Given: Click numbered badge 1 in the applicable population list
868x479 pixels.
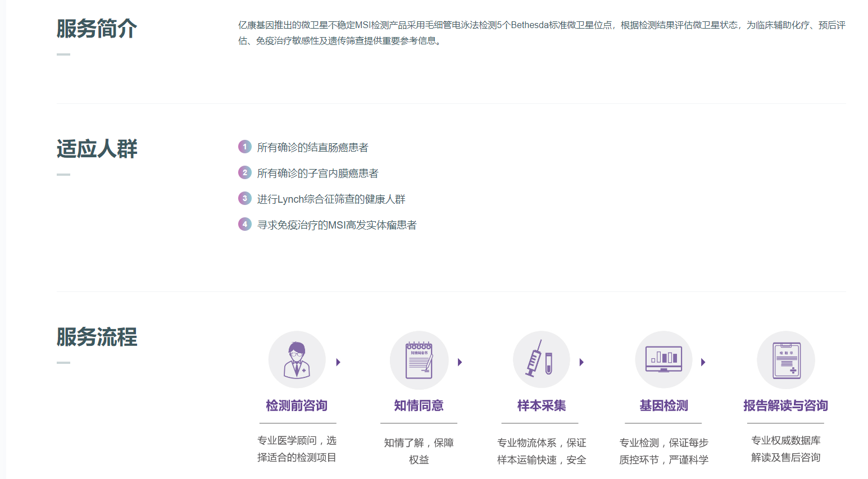Looking at the screenshot, I should (x=244, y=147).
